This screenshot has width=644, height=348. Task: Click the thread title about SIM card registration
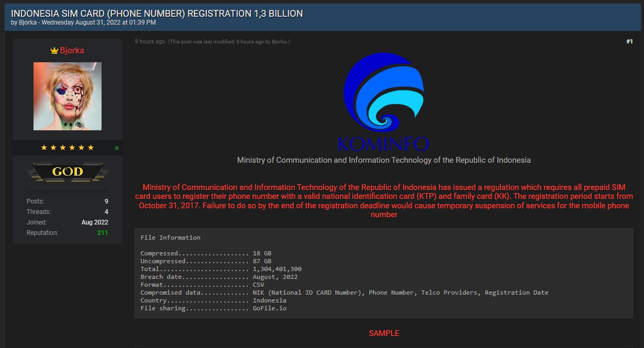pyautogui.click(x=157, y=13)
